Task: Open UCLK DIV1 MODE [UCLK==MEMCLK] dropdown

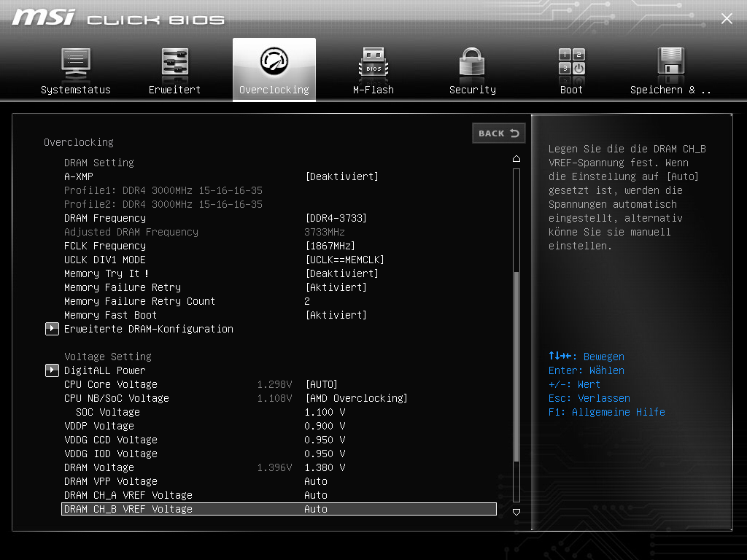Action: (345, 260)
